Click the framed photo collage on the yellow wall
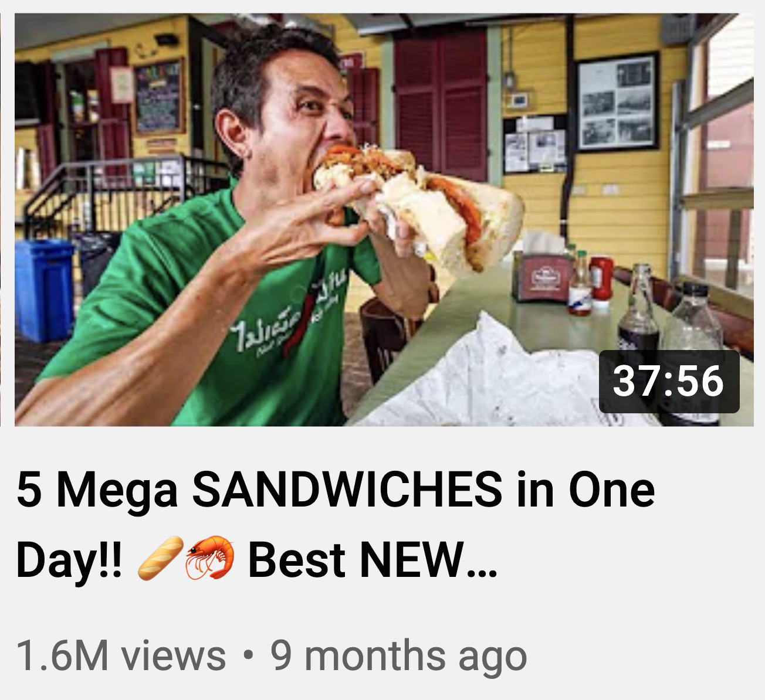Viewport: 765px width, 700px height. [x=617, y=101]
